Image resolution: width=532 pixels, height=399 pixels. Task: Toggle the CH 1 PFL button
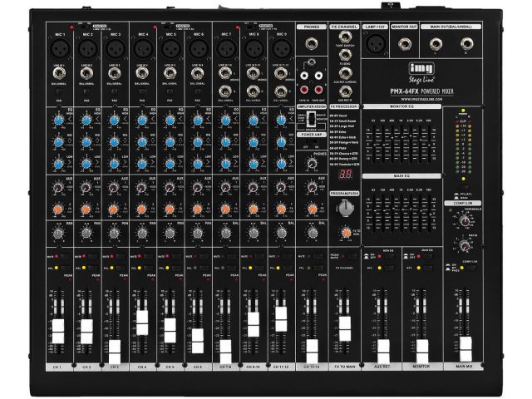click(65, 268)
